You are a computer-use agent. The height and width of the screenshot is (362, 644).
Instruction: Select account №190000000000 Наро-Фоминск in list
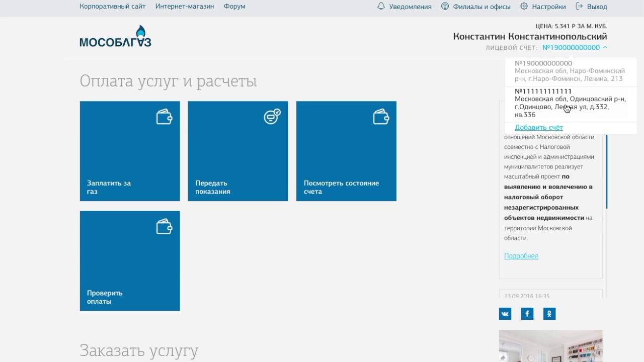point(571,71)
